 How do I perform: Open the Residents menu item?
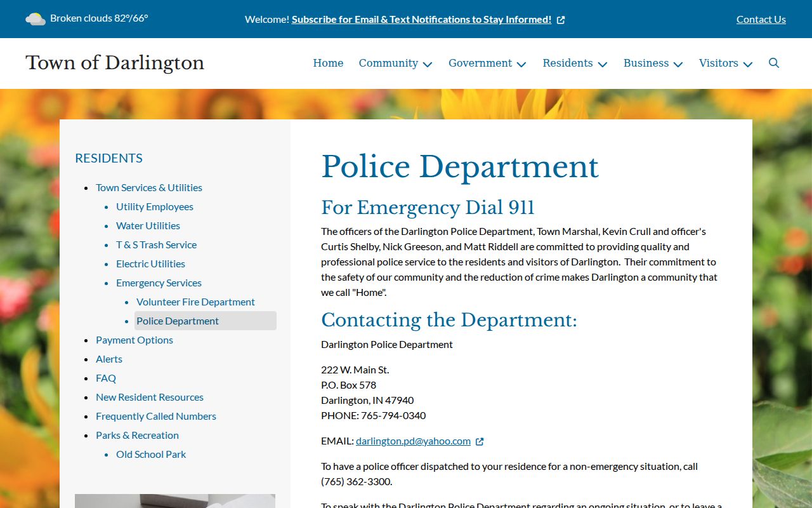point(568,63)
